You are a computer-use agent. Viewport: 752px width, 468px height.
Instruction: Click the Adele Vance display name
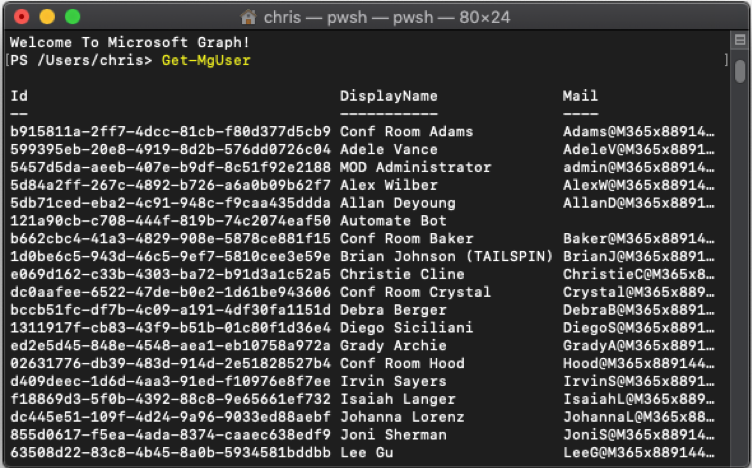pyautogui.click(x=388, y=150)
